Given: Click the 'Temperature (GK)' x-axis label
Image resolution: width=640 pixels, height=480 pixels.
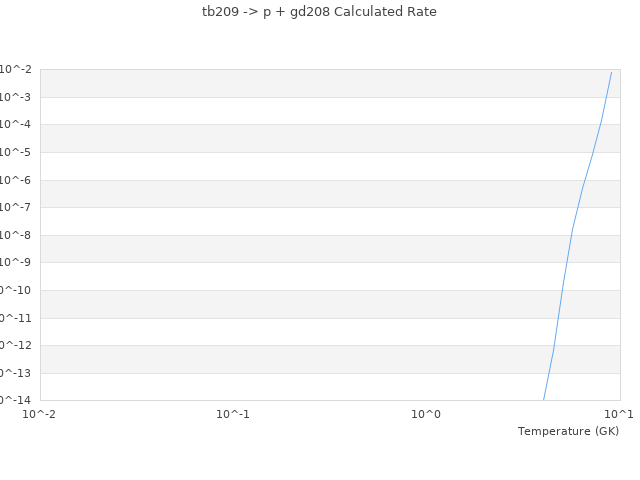Looking at the screenshot, I should [x=568, y=431].
